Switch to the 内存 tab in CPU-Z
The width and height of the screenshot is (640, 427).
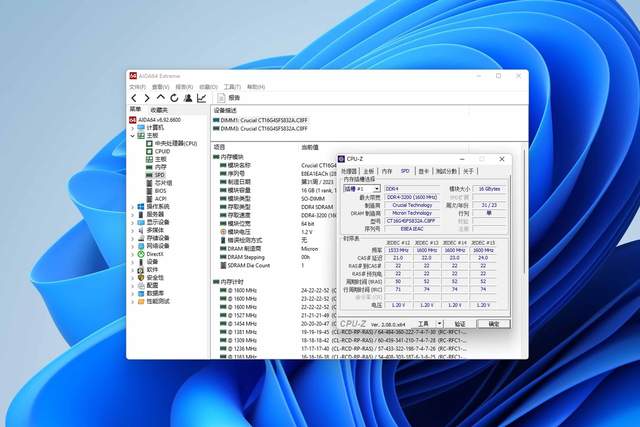click(387, 171)
